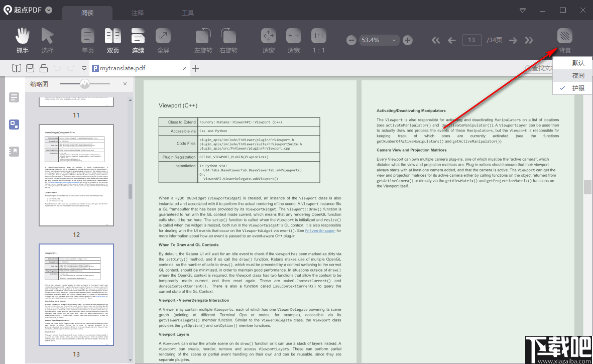Click the zoom out minus button
Image resolution: width=593 pixels, height=364 pixels.
[351, 40]
